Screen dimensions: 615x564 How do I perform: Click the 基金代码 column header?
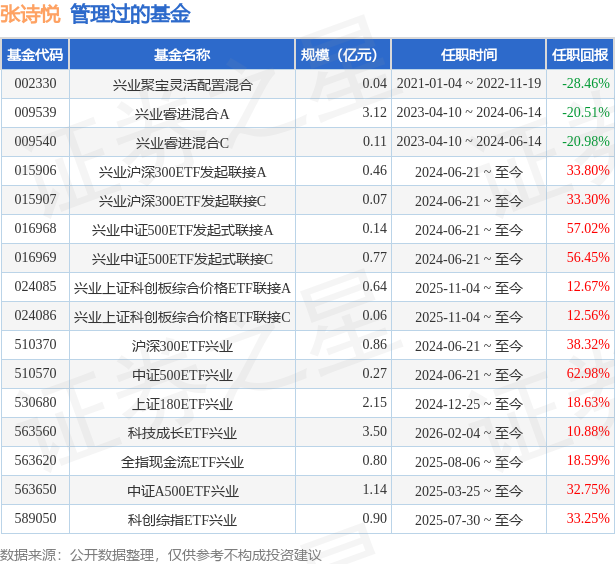point(35,55)
